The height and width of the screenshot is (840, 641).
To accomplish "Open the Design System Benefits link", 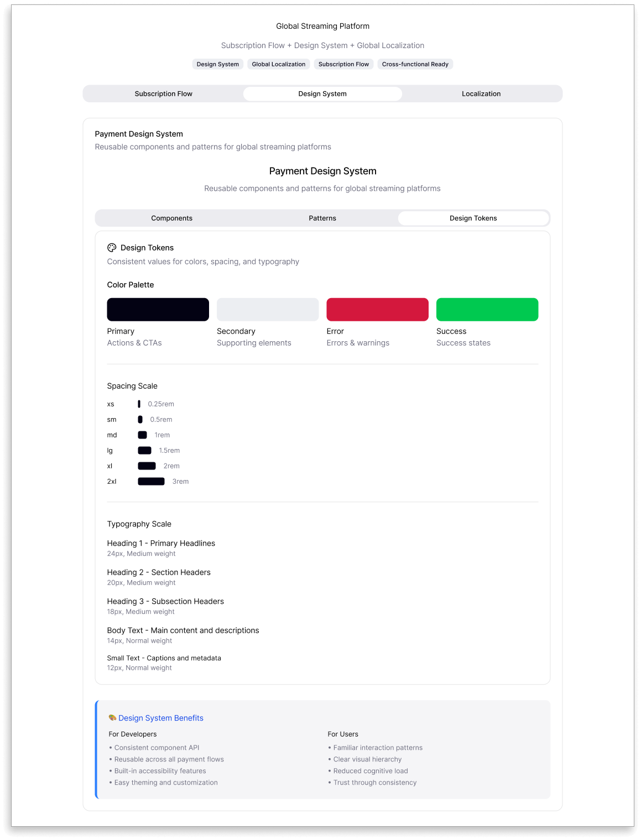I will click(x=161, y=718).
